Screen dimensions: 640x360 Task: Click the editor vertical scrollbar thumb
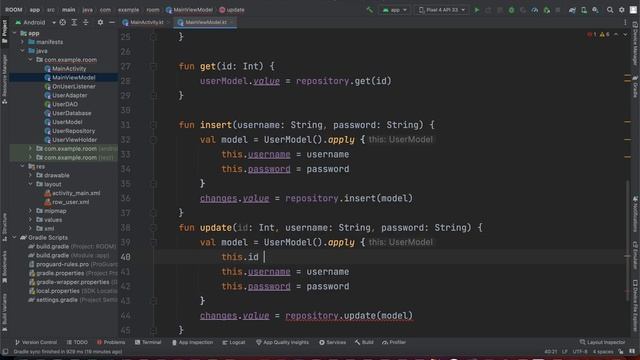tap(627, 241)
